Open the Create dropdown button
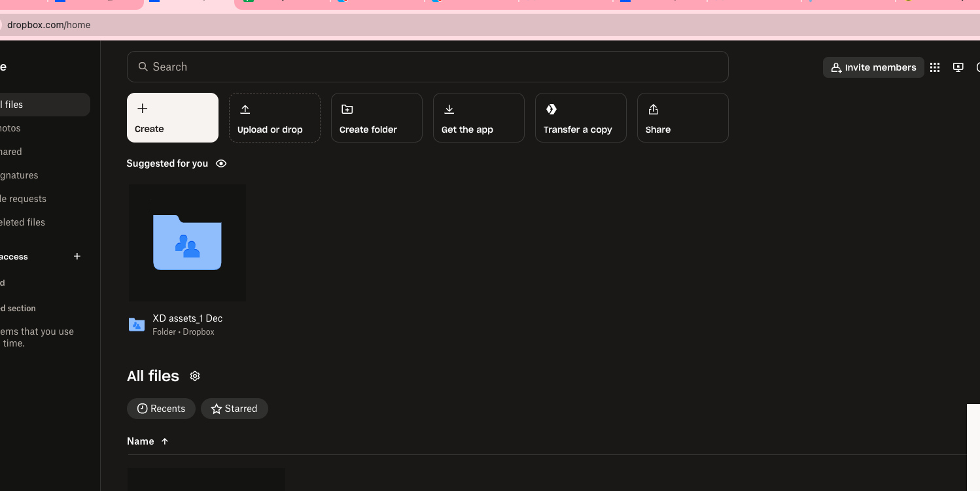This screenshot has height=491, width=980. (x=173, y=118)
